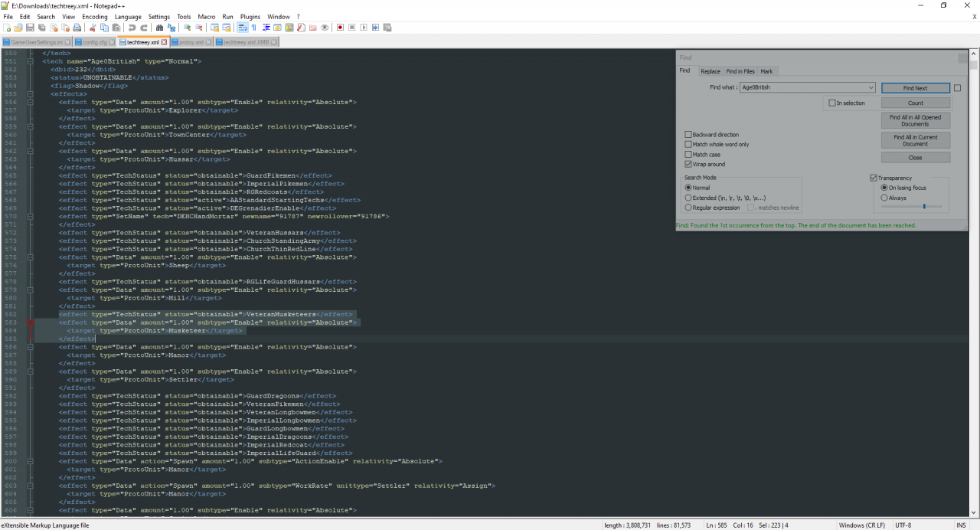Image resolution: width=980 pixels, height=530 pixels.
Task: Click the Cut scissors toolbar icon
Action: tap(93, 28)
